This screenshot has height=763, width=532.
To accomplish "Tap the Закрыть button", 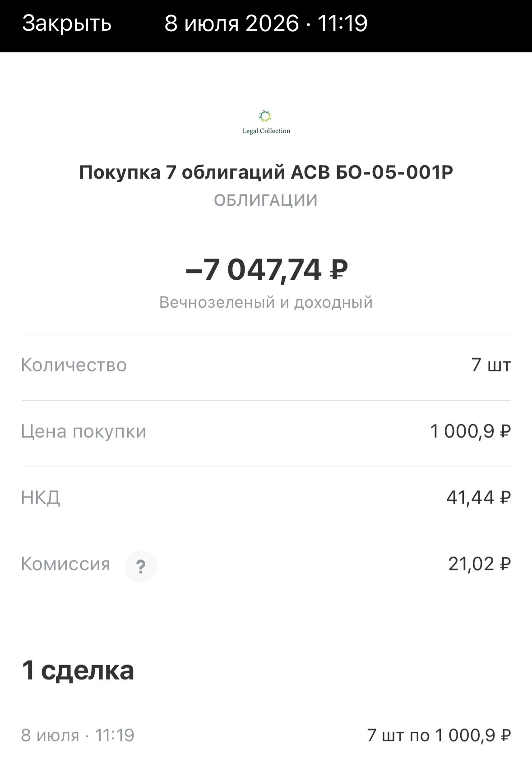I will (x=67, y=23).
